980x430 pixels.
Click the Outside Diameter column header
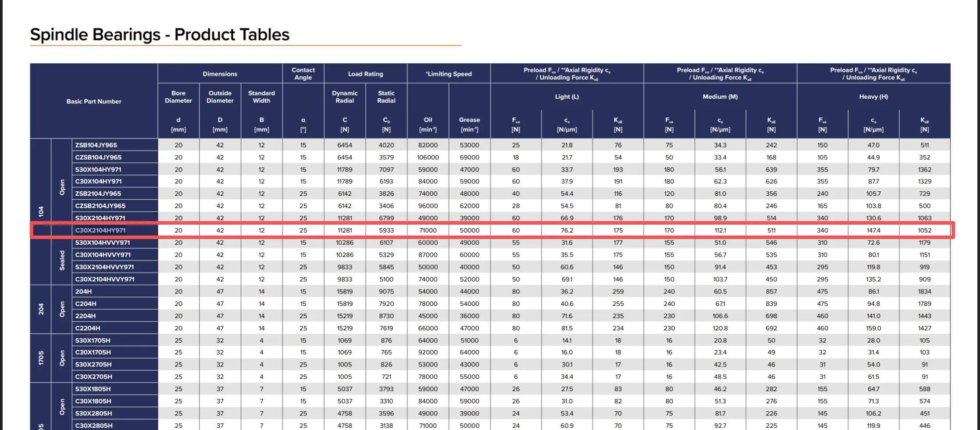pyautogui.click(x=220, y=97)
